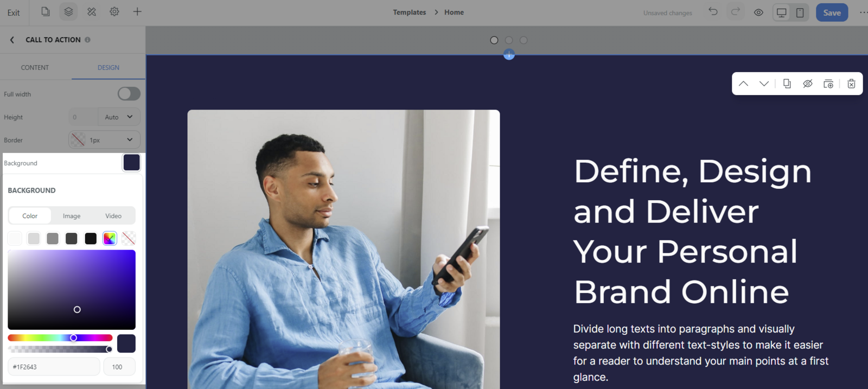Viewport: 868px width, 389px height.
Task: Click the Border color swatch
Action: tap(78, 140)
